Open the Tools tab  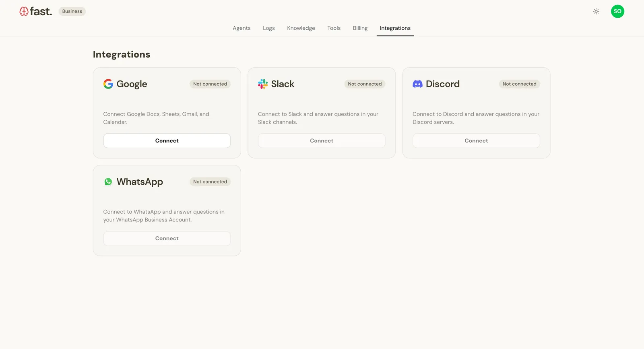point(334,28)
